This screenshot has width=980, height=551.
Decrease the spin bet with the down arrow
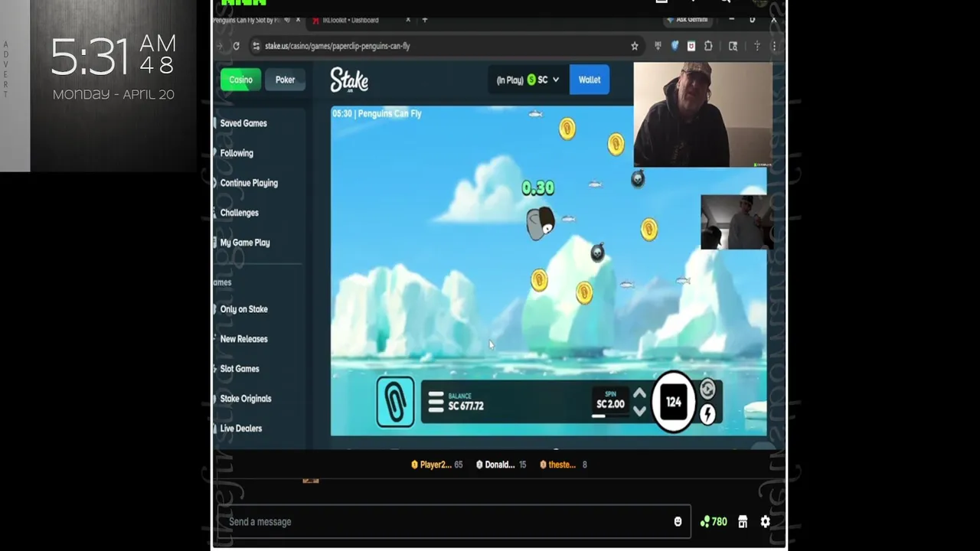(x=639, y=411)
